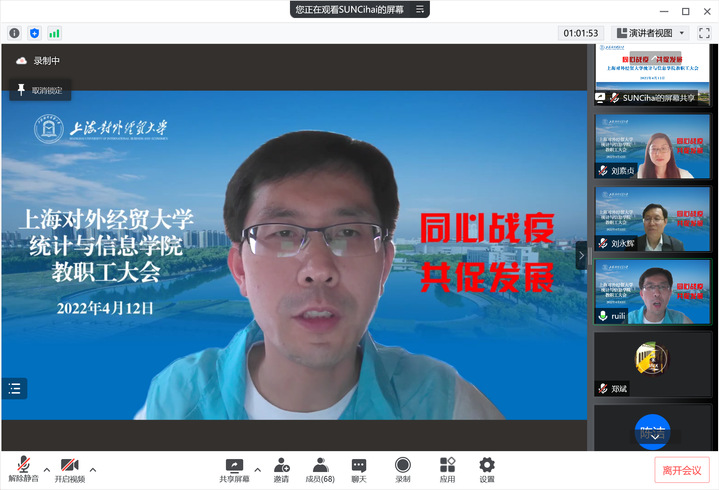Open the 成员(68) participants list
Image resolution: width=719 pixels, height=490 pixels.
pyautogui.click(x=320, y=469)
